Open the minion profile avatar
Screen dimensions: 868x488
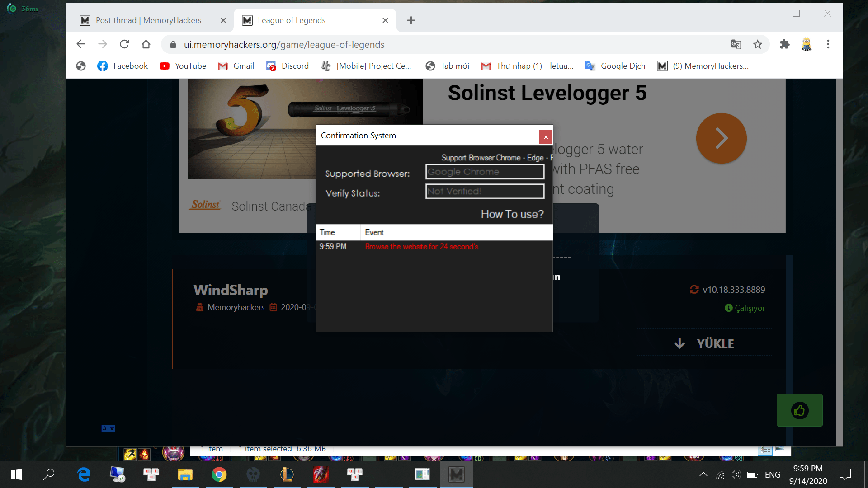(807, 44)
